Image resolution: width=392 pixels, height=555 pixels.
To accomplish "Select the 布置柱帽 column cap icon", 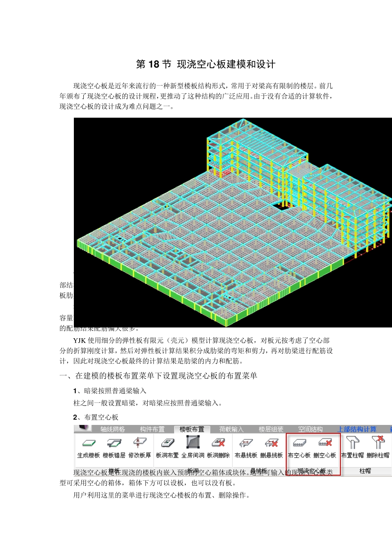I will (352, 443).
